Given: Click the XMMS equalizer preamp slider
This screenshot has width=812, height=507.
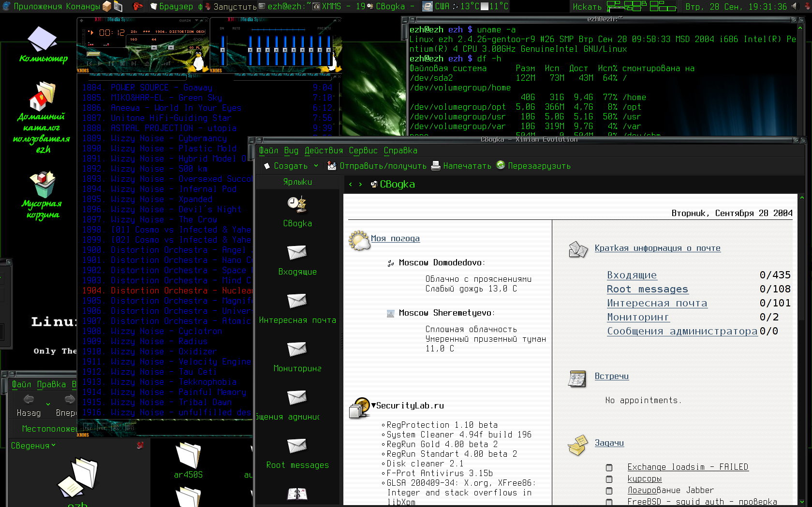Looking at the screenshot, I should (x=222, y=50).
